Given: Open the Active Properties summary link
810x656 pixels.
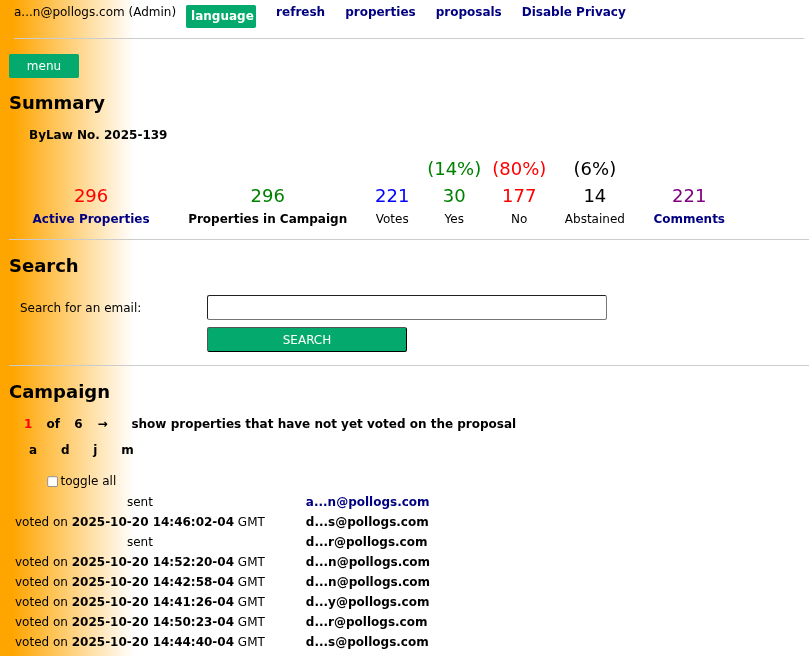Looking at the screenshot, I should [x=91, y=218].
